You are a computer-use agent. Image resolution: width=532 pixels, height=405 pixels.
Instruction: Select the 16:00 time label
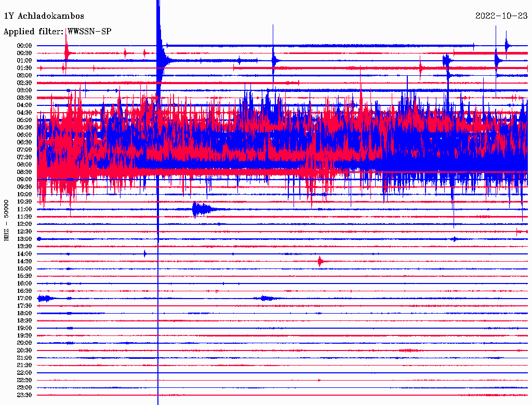pyautogui.click(x=24, y=283)
